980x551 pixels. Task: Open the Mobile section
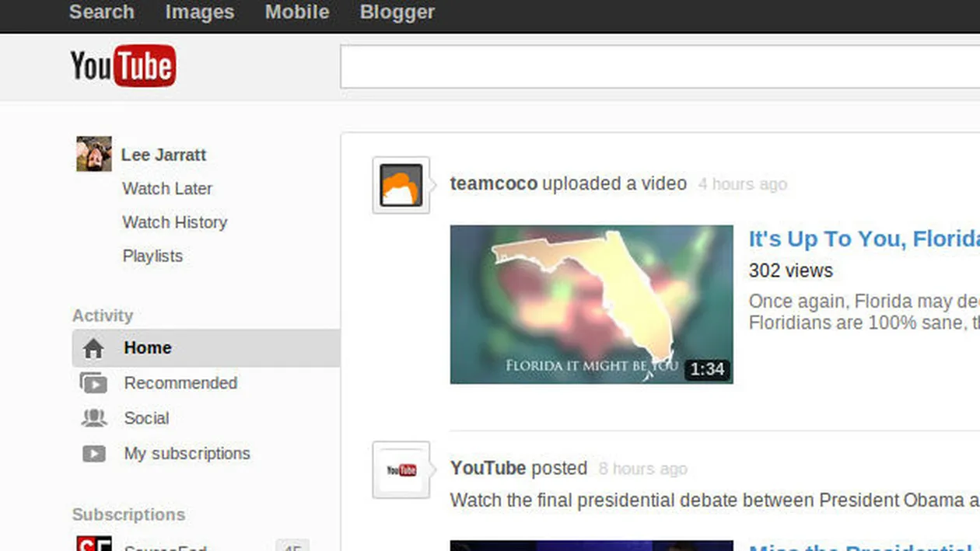pos(296,12)
